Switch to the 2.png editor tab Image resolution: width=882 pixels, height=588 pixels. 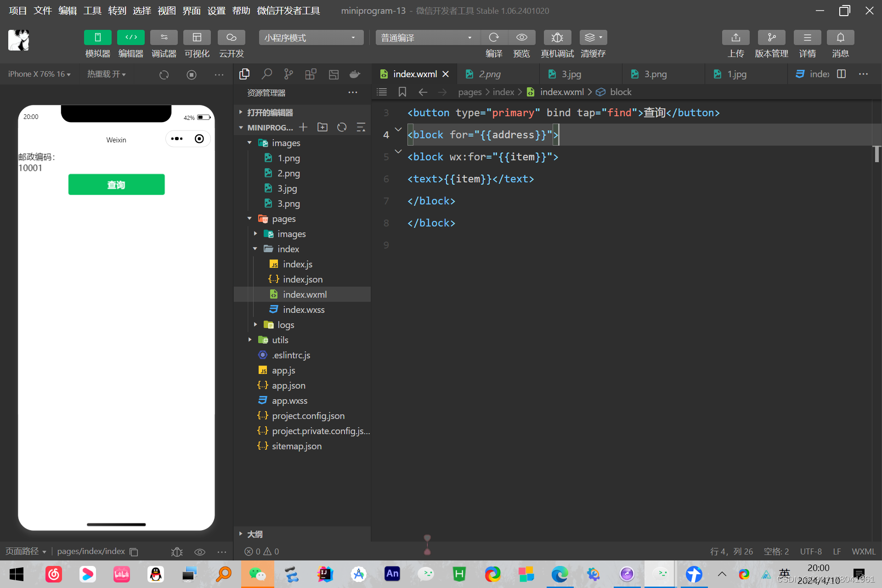tap(489, 74)
